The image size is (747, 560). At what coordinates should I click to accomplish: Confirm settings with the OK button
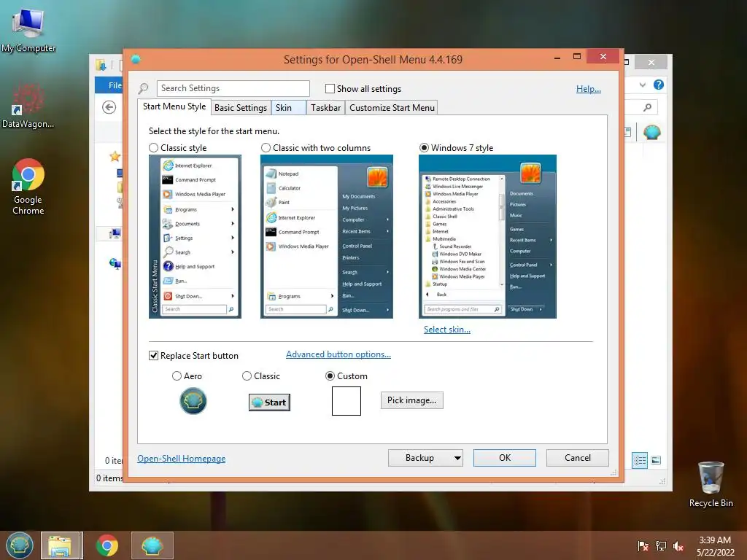(x=505, y=458)
